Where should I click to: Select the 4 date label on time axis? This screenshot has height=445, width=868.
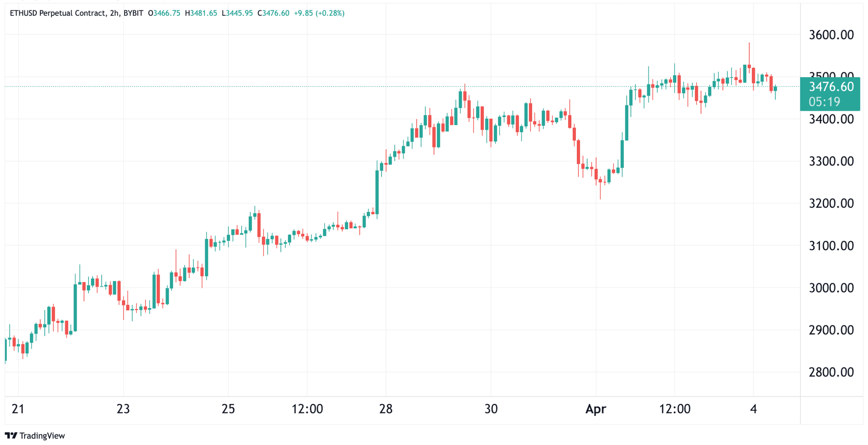pos(753,409)
